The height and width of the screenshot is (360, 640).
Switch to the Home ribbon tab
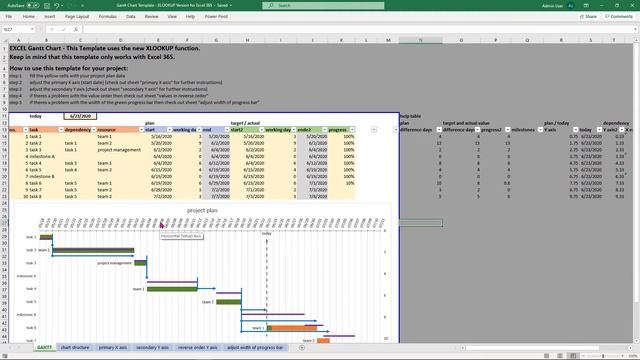29,16
